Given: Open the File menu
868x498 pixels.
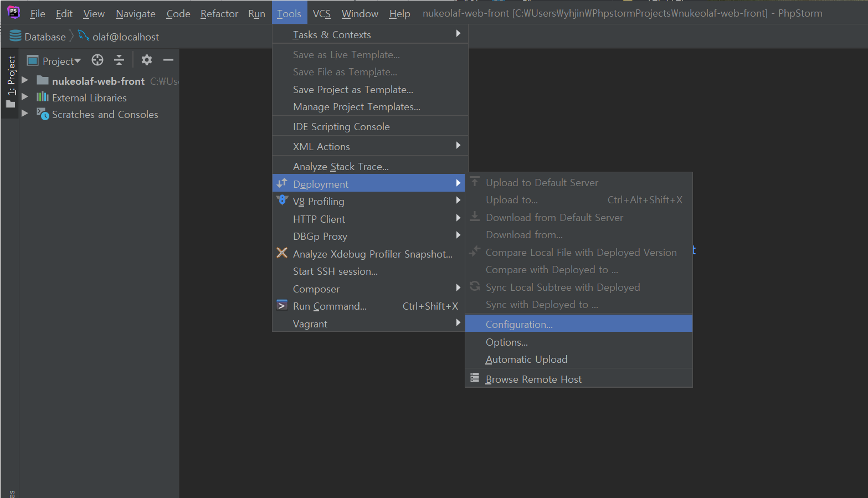Looking at the screenshot, I should pos(38,13).
